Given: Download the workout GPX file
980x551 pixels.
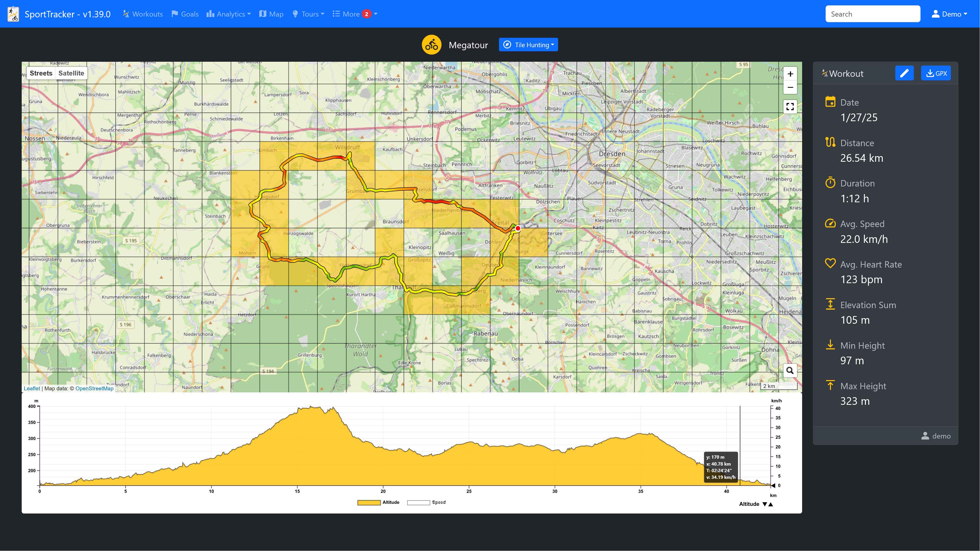Looking at the screenshot, I should (x=936, y=73).
